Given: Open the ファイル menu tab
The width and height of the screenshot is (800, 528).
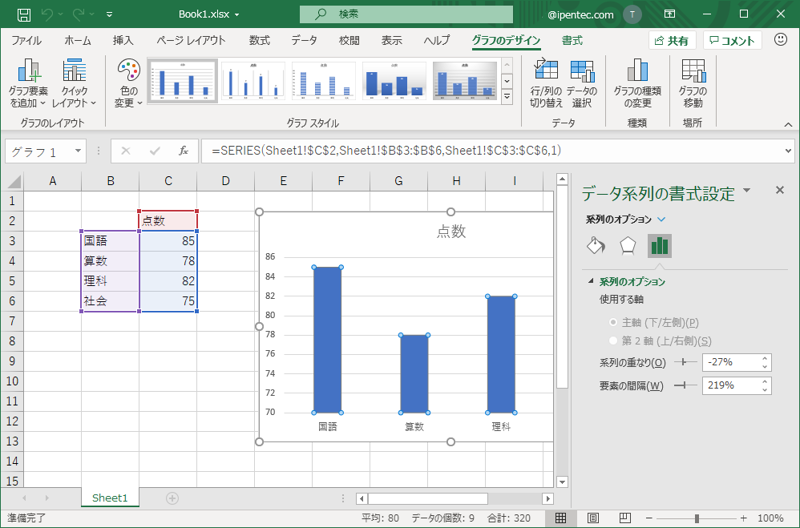Looking at the screenshot, I should click(x=26, y=40).
